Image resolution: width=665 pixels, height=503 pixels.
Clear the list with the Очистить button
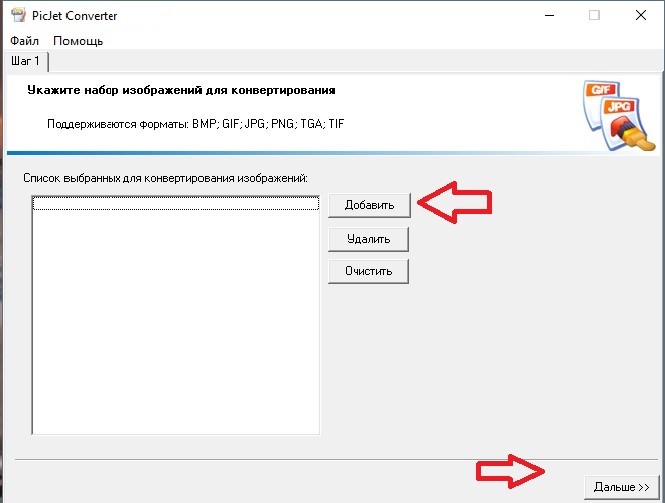[x=368, y=271]
